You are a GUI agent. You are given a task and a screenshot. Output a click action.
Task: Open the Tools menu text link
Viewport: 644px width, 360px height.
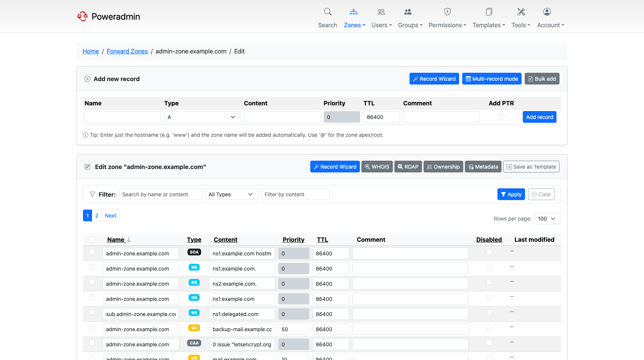pyautogui.click(x=521, y=25)
